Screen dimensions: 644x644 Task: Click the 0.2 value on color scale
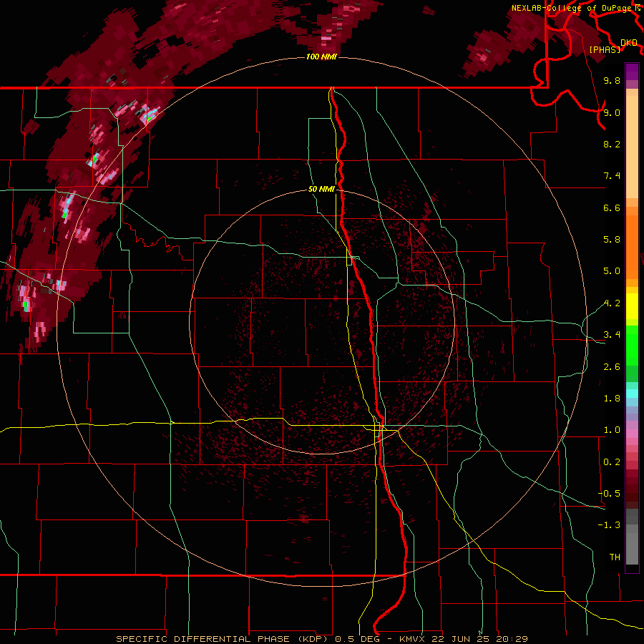click(612, 462)
